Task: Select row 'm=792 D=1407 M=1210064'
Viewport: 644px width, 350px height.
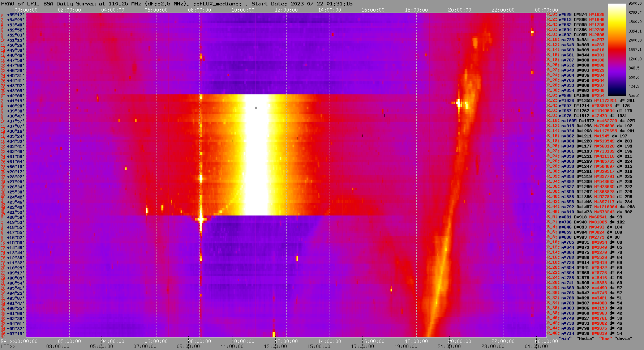Action: tap(591, 207)
